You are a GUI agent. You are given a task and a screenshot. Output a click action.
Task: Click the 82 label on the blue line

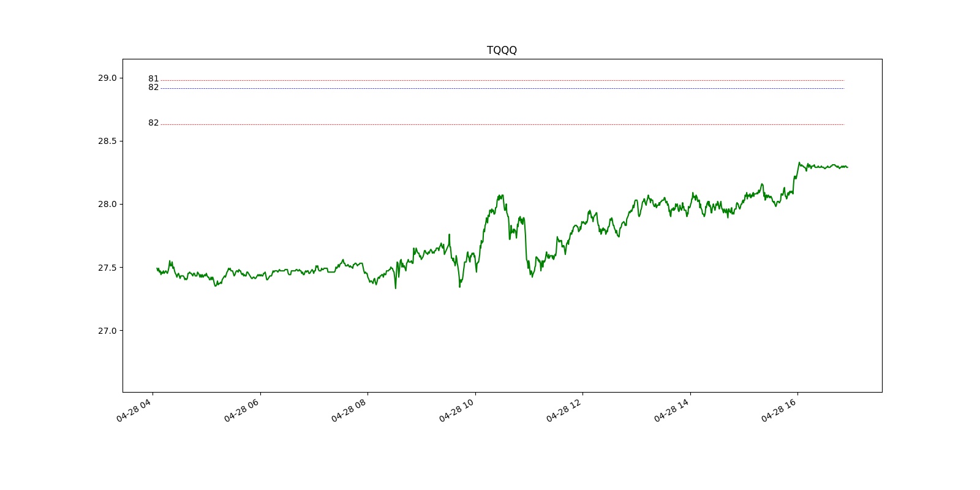click(x=153, y=88)
